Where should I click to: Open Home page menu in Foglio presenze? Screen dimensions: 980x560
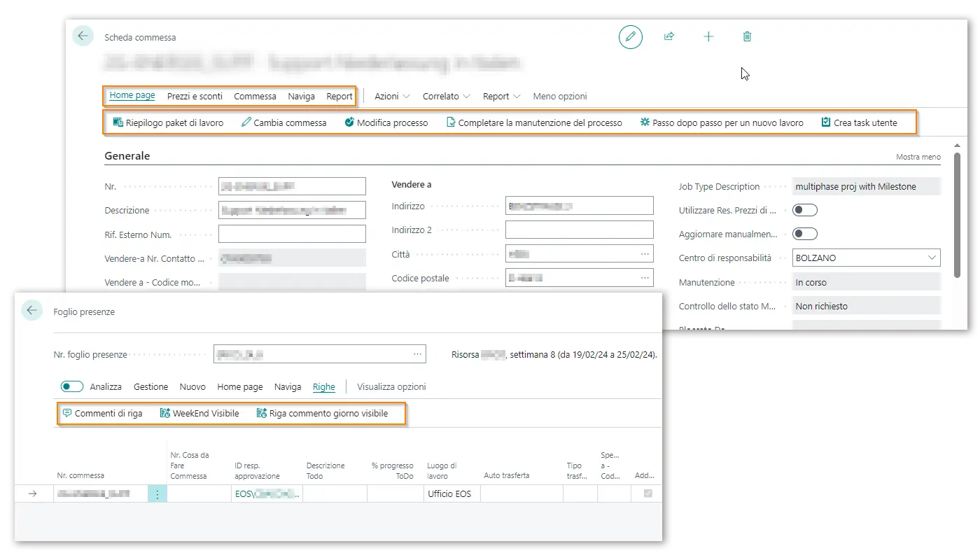[x=240, y=386]
